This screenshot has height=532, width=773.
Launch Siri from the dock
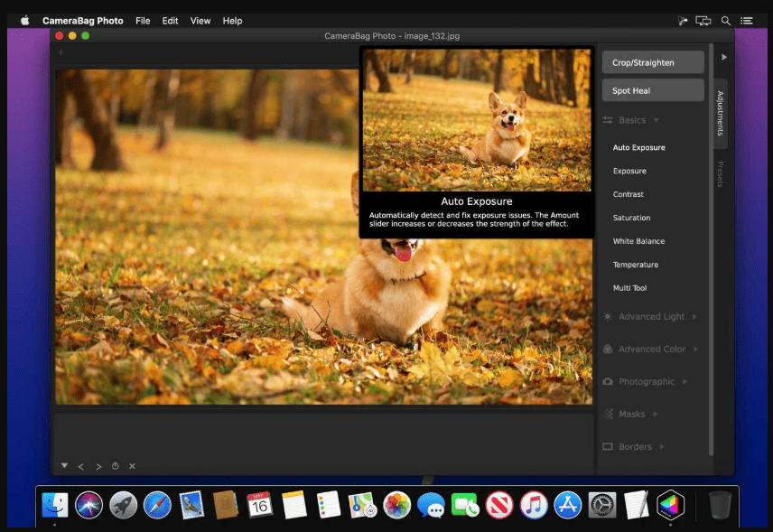pos(88,505)
